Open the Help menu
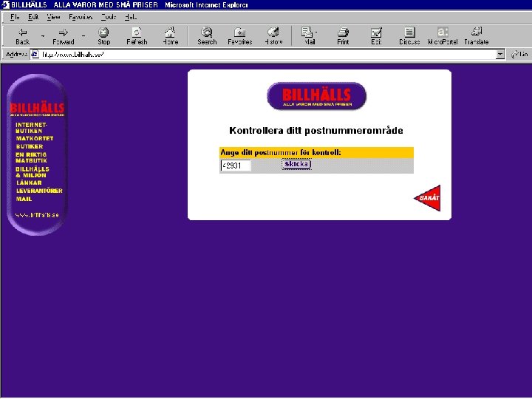 [131, 17]
